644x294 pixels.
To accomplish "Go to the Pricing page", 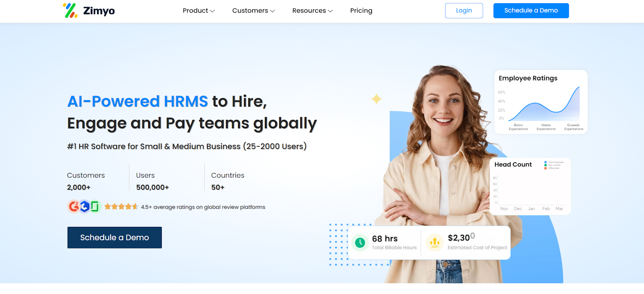I will pos(361,10).
